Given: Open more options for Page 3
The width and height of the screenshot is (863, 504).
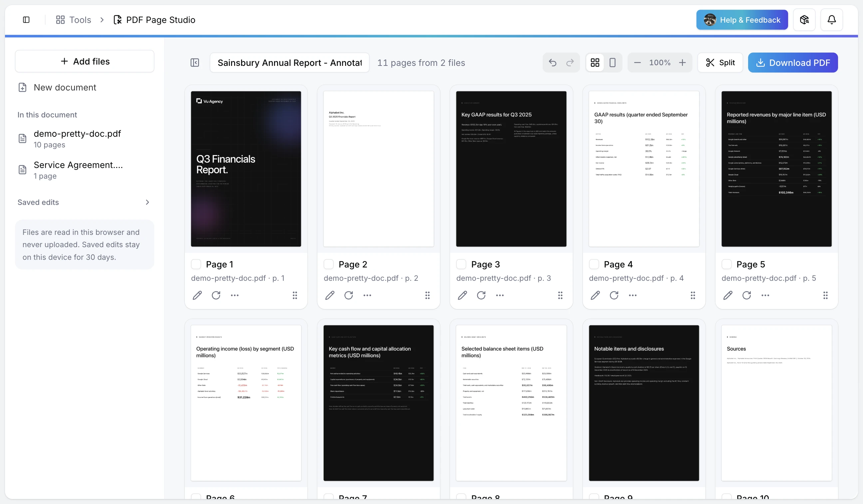Looking at the screenshot, I should [500, 295].
